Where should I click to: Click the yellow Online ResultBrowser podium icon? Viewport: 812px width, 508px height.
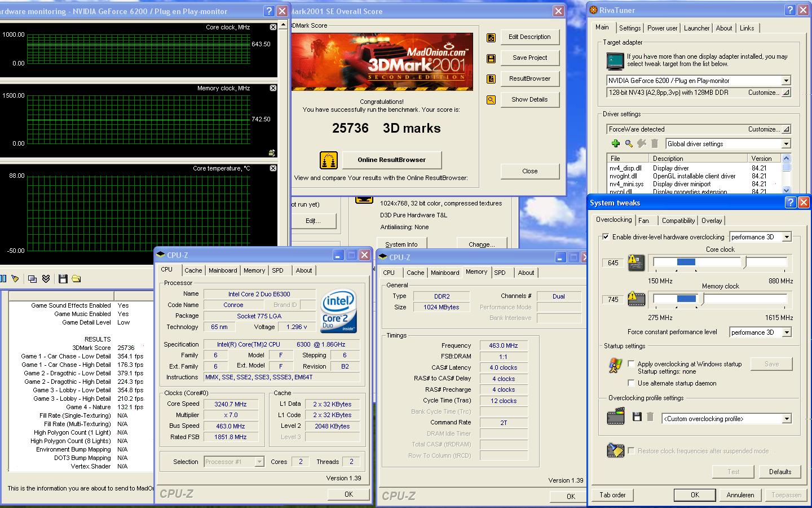(x=329, y=160)
